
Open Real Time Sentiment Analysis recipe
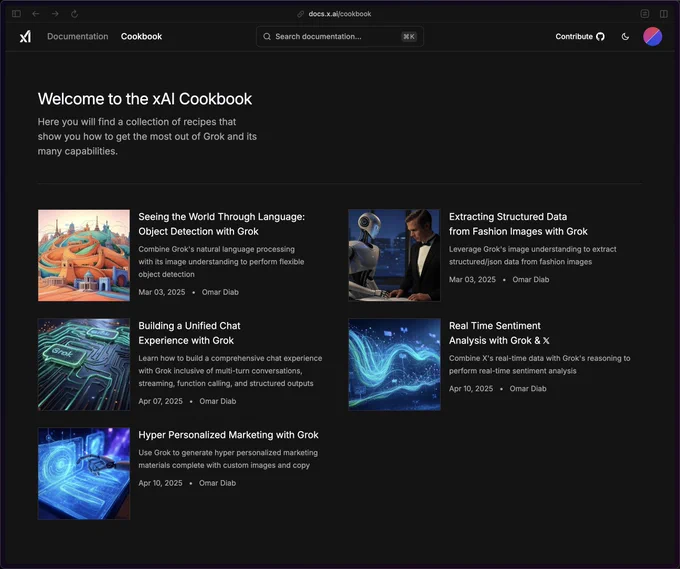499,333
